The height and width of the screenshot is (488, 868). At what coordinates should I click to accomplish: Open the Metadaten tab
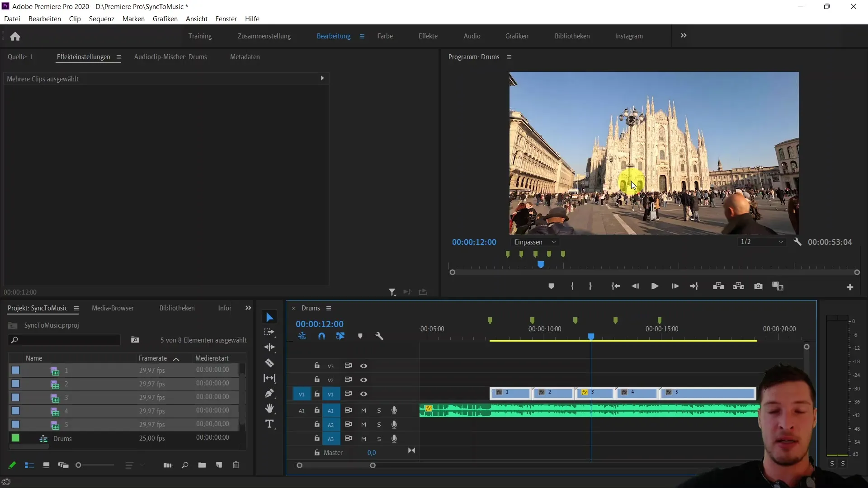pos(245,57)
